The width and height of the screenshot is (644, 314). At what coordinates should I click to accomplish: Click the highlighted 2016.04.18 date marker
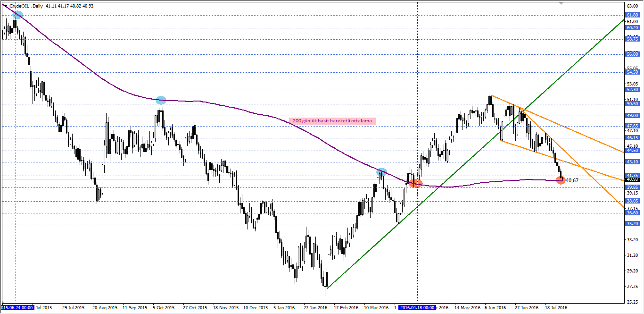tap(417, 307)
